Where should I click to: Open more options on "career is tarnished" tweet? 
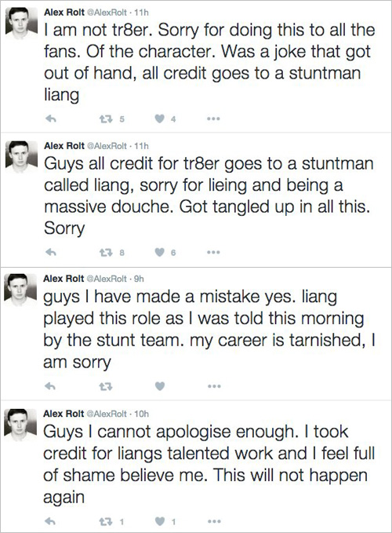[x=215, y=386]
